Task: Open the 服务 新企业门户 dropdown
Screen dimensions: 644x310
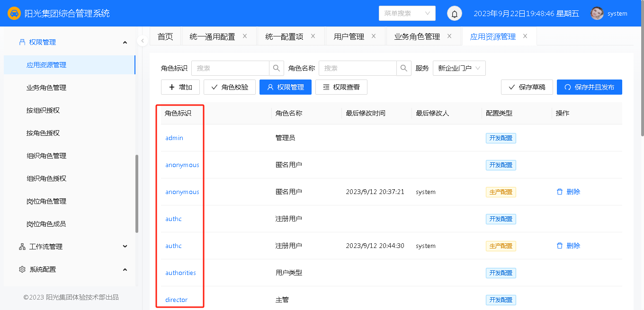Action: [459, 68]
